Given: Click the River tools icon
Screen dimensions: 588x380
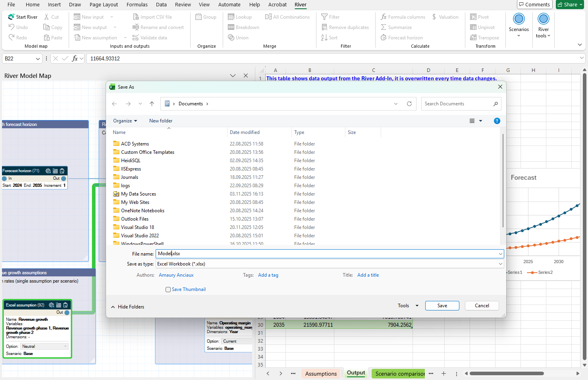Looking at the screenshot, I should coord(543,19).
